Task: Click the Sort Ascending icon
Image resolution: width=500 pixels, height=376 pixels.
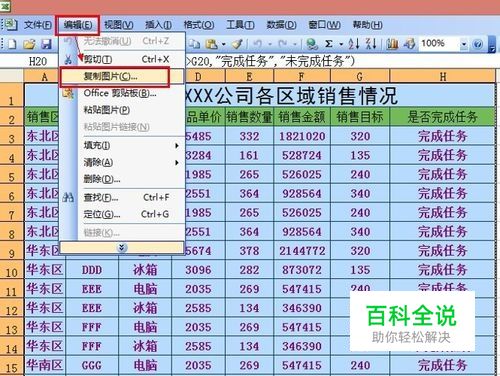Action: 354,44
